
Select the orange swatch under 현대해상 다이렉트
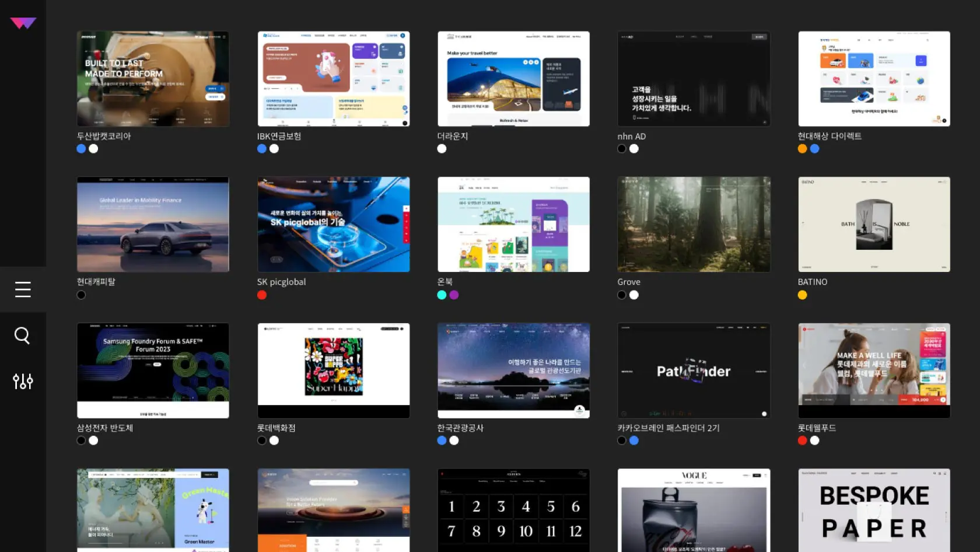(802, 149)
